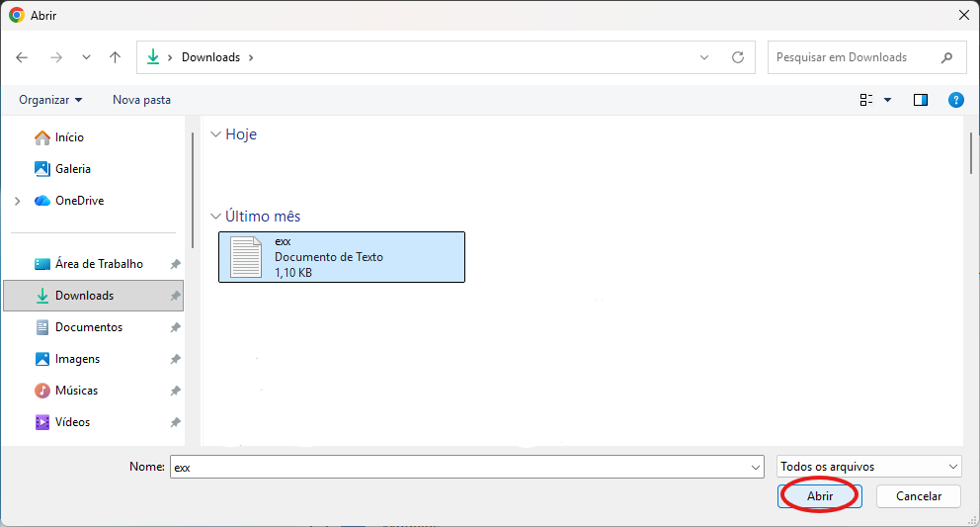Collapse the Hoje group

point(216,134)
